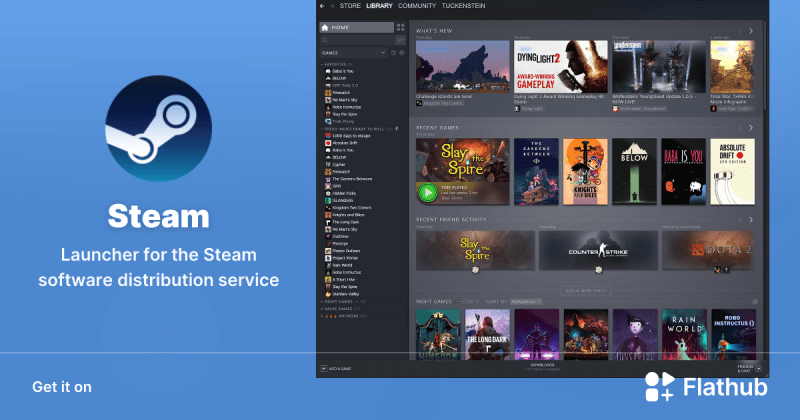Open Counter-Strike friend activity card
The width and height of the screenshot is (800, 420).
point(598,250)
